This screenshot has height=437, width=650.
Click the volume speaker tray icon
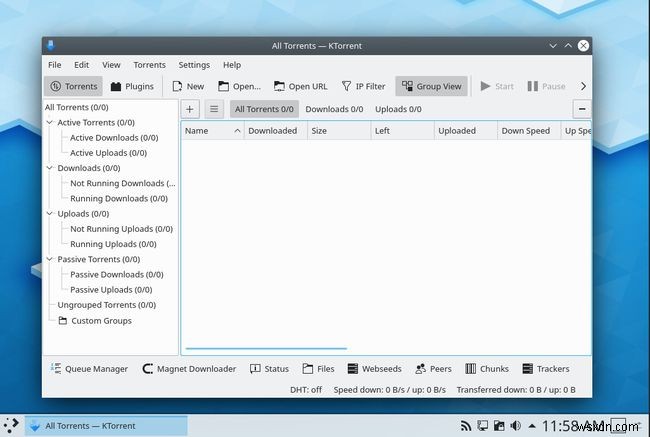point(516,426)
